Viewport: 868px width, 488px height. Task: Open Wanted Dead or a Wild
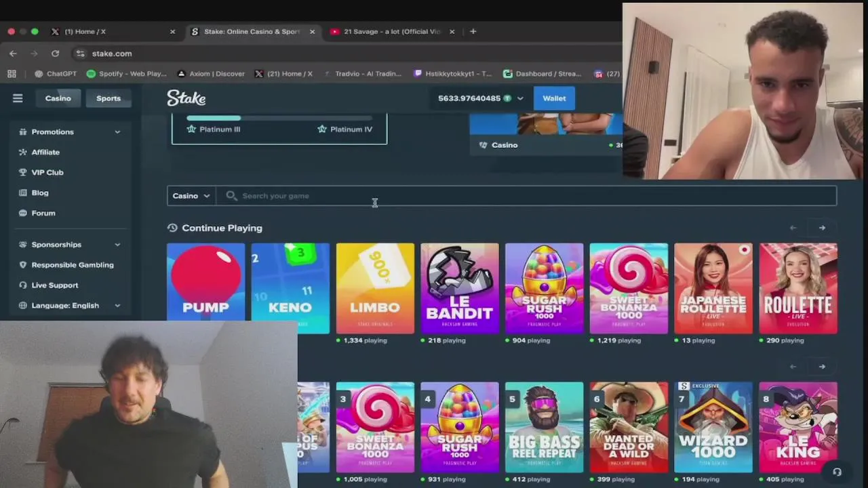[629, 428]
